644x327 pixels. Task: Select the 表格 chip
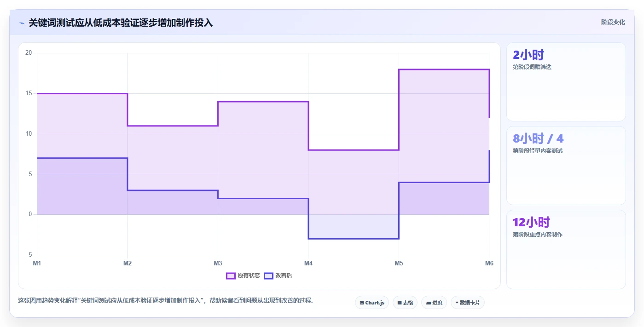[405, 303]
